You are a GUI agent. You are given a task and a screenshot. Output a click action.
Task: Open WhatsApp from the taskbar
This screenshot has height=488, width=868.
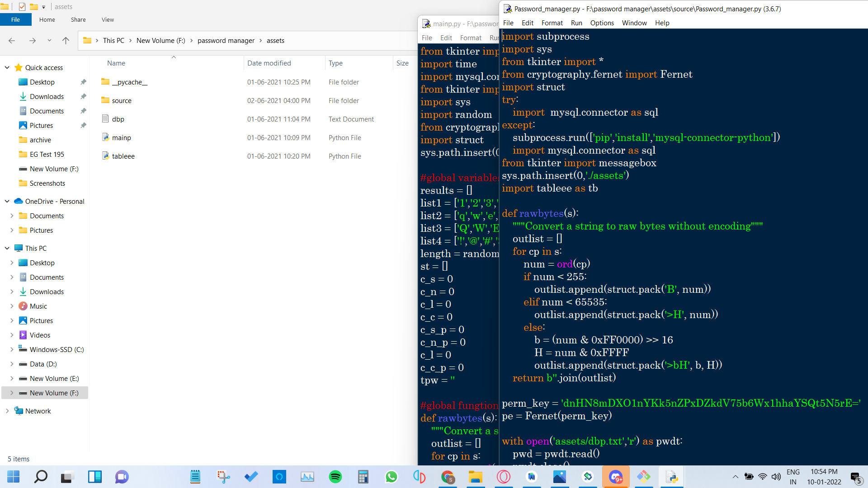click(391, 477)
